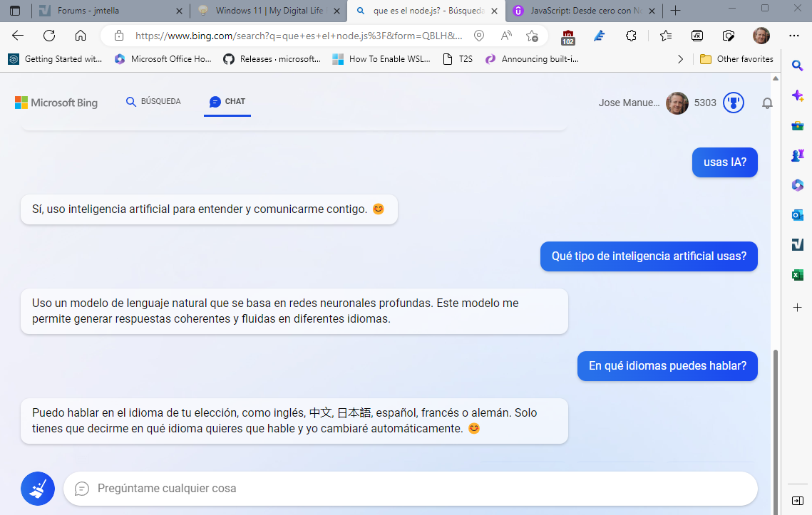This screenshot has width=812, height=515.
Task: Click the Bing account avatar photo
Action: point(677,103)
